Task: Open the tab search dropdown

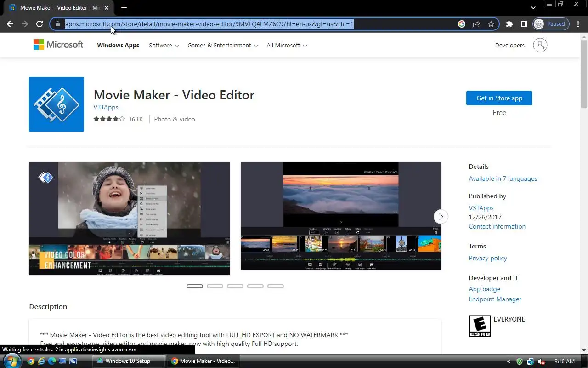Action: (533, 8)
